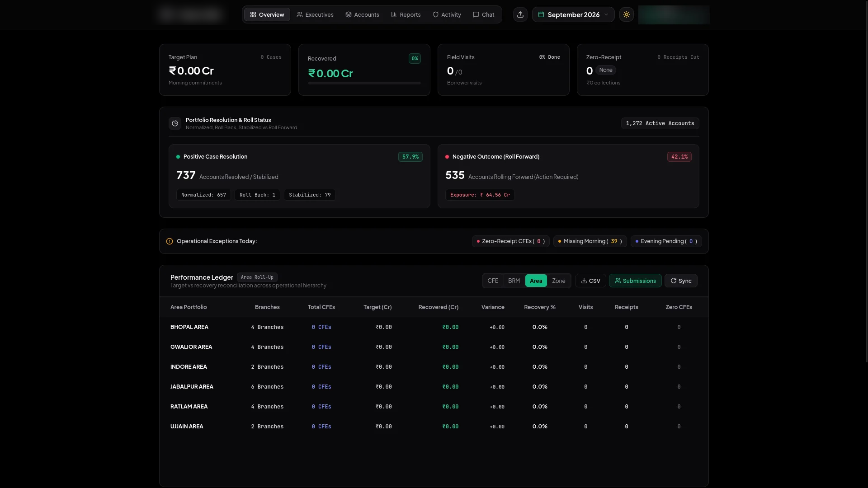The height and width of the screenshot is (488, 868).
Task: Open the Reports tab
Action: (x=406, y=14)
